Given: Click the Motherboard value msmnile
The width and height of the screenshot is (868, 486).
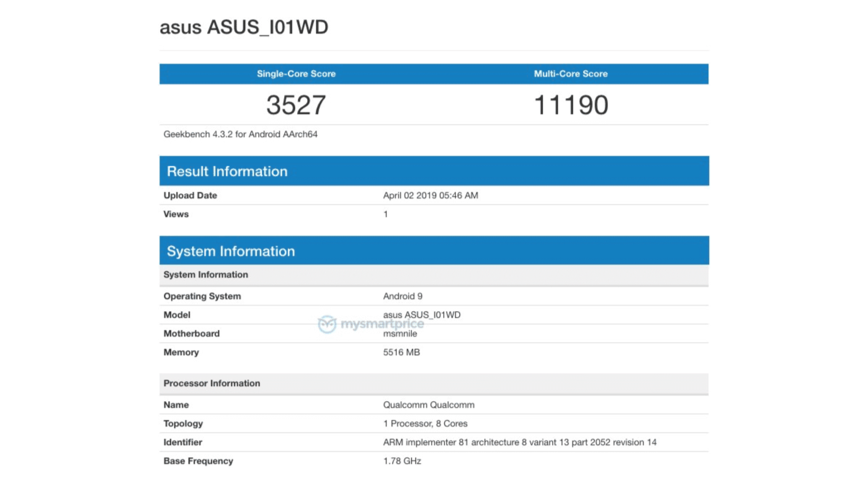Looking at the screenshot, I should (400, 334).
